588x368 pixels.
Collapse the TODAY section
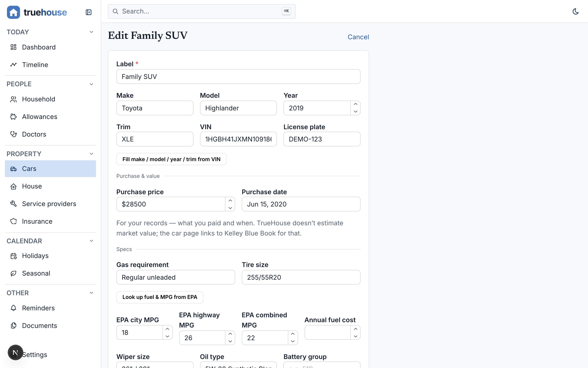coord(91,32)
